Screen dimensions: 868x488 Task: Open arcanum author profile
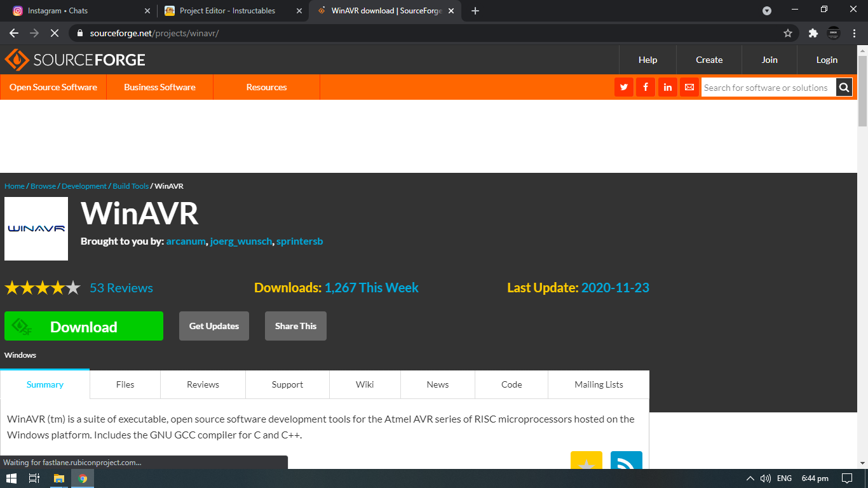186,241
